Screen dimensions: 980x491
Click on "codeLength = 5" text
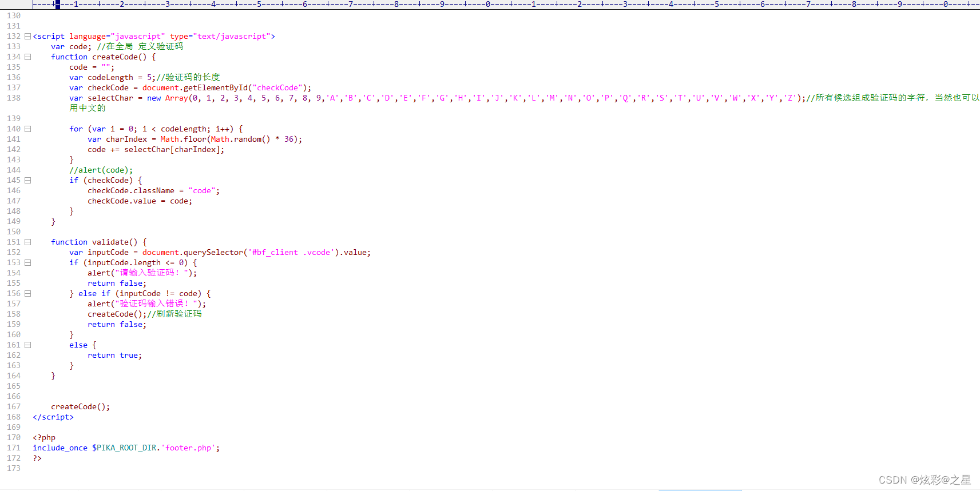119,78
